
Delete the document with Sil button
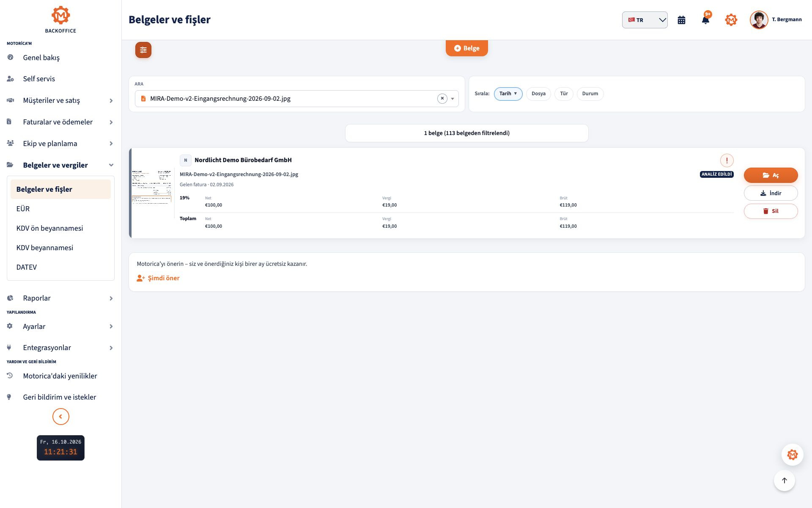tap(771, 211)
